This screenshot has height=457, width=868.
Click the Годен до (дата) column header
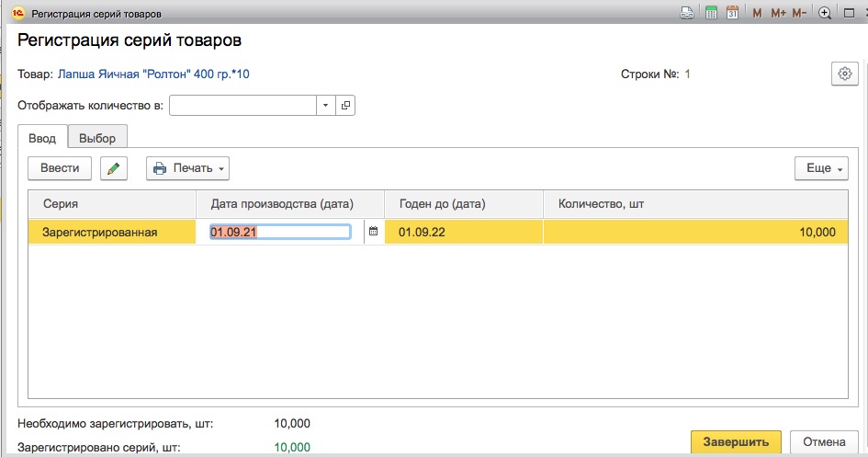pyautogui.click(x=464, y=204)
